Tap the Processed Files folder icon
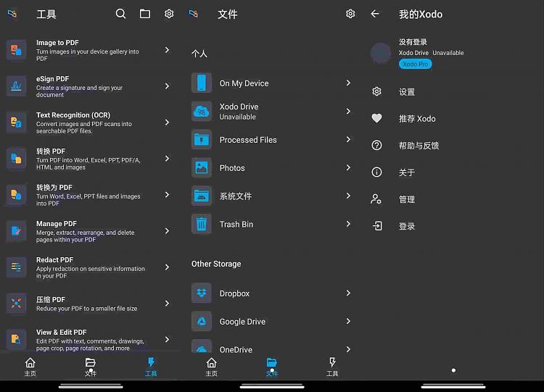The width and height of the screenshot is (544, 392). click(202, 140)
